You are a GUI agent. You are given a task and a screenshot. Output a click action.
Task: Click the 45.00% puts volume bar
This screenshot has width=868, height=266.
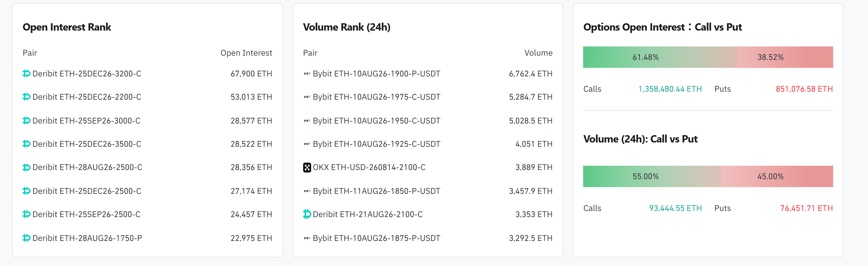(777, 176)
